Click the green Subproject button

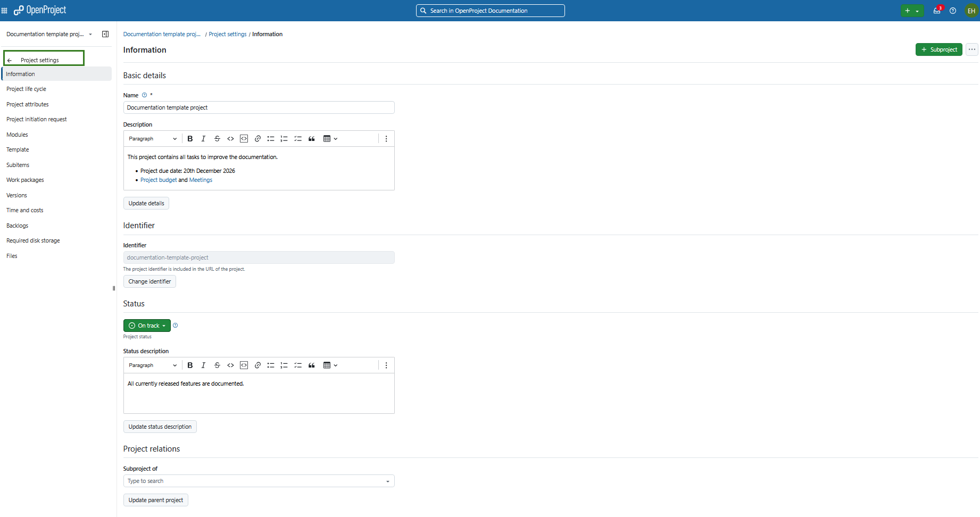coord(939,49)
